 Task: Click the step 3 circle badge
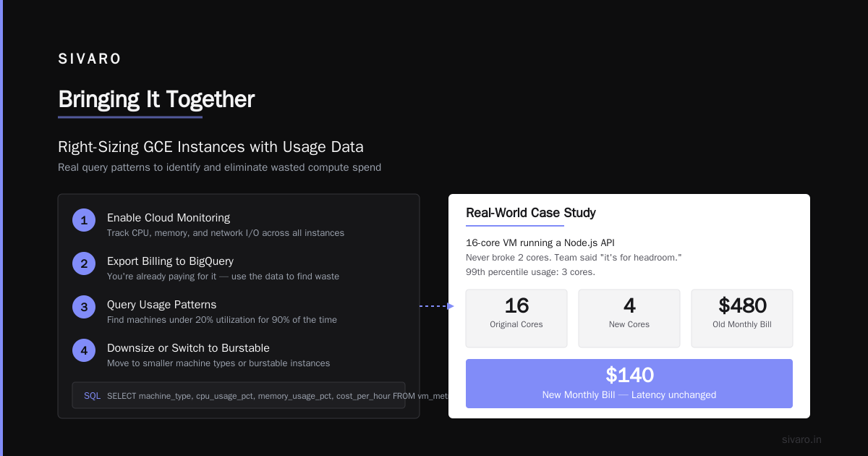point(84,307)
